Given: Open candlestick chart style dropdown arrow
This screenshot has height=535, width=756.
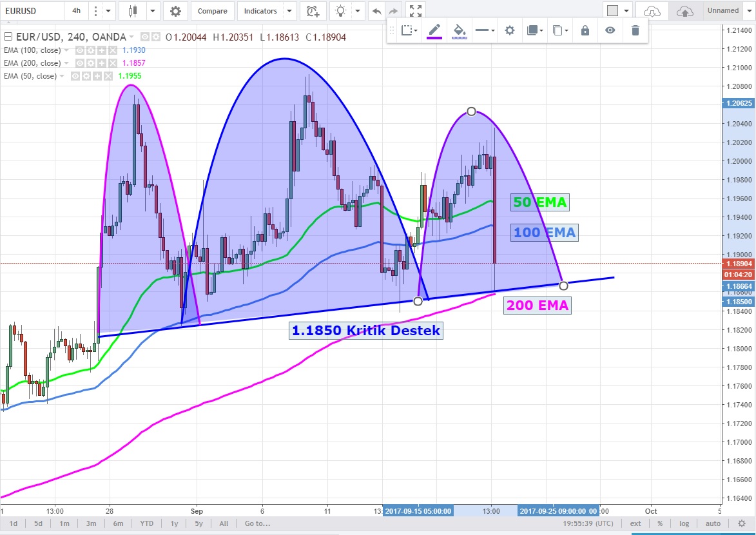Looking at the screenshot, I should coord(153,11).
